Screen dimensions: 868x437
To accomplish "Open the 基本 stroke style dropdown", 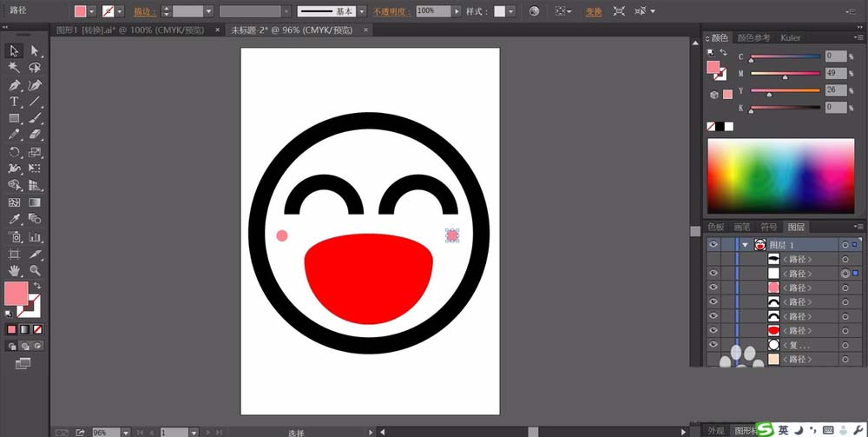I will pyautogui.click(x=363, y=11).
